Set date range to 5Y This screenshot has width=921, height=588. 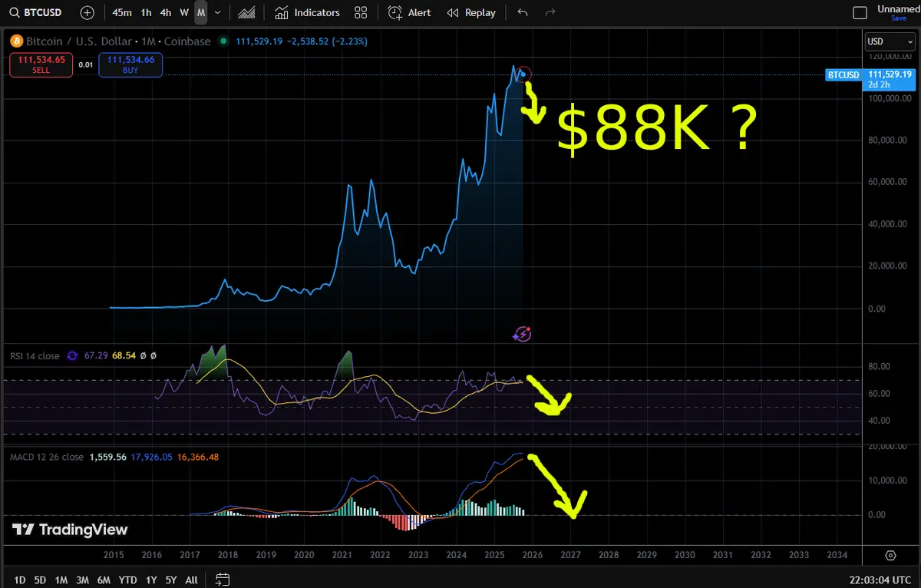171,580
